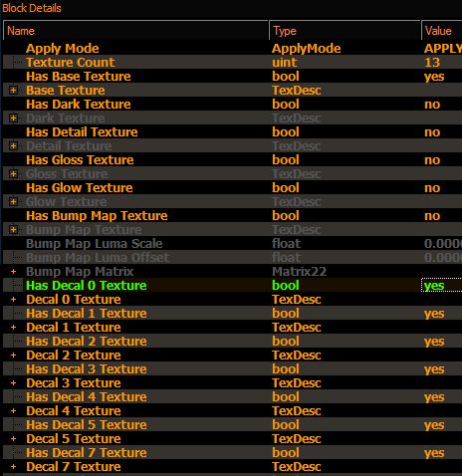The height and width of the screenshot is (476, 462).
Task: Toggle Has Glow Texture value
Action: 432,188
